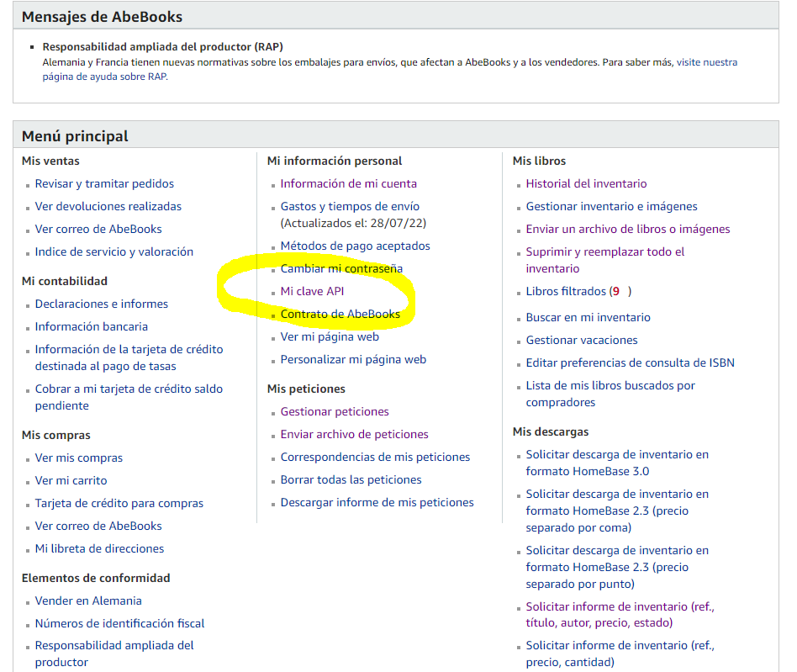This screenshot has width=797, height=672.
Task: Open 'Mi clave API' link
Action: pos(312,291)
